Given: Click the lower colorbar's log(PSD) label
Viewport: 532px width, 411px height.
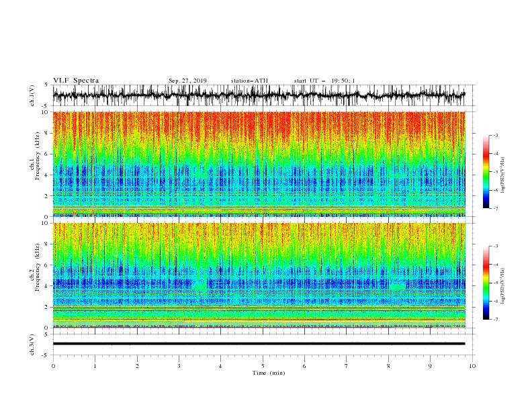Looking at the screenshot, I should (502, 286).
